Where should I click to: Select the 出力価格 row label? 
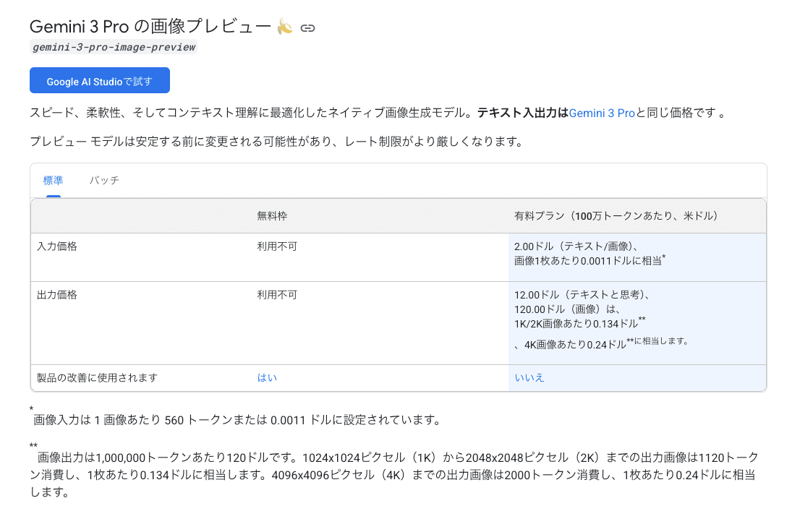[59, 294]
